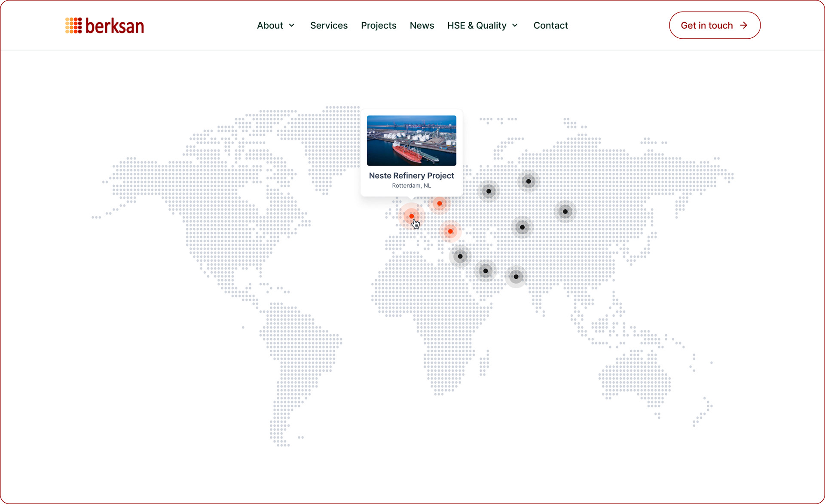Click the Get in touch button

tap(715, 25)
